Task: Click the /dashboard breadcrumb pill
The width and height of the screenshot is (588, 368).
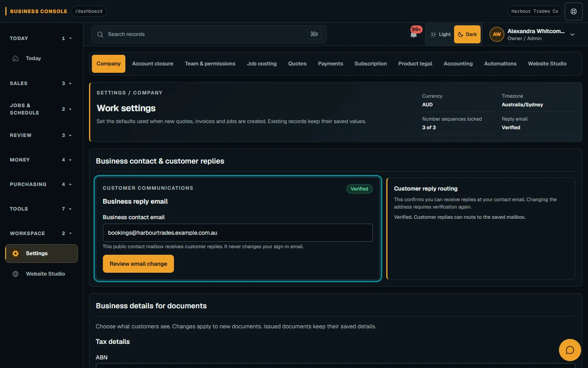Action: tap(89, 11)
